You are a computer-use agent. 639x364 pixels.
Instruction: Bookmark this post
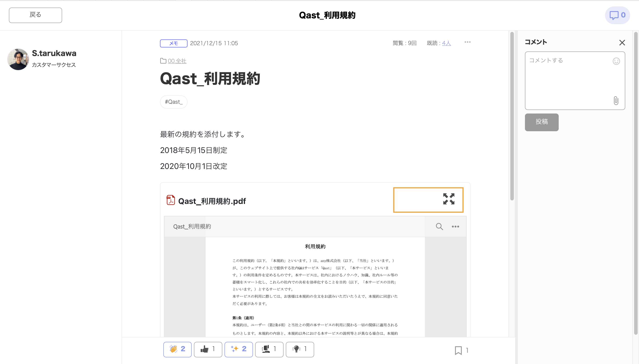point(458,350)
